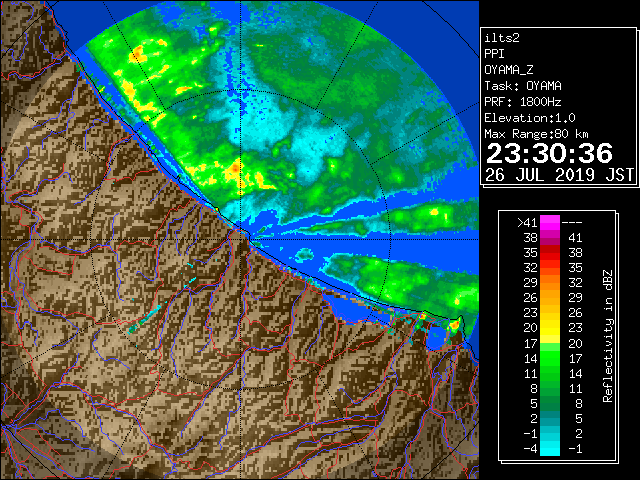The image size is (640, 480).
Task: Click the '>41' legend value
Action: click(x=527, y=223)
